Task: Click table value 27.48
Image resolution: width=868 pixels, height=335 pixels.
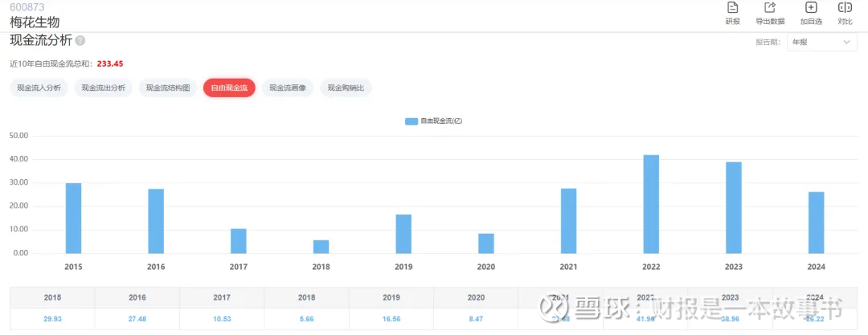Action: (137, 319)
